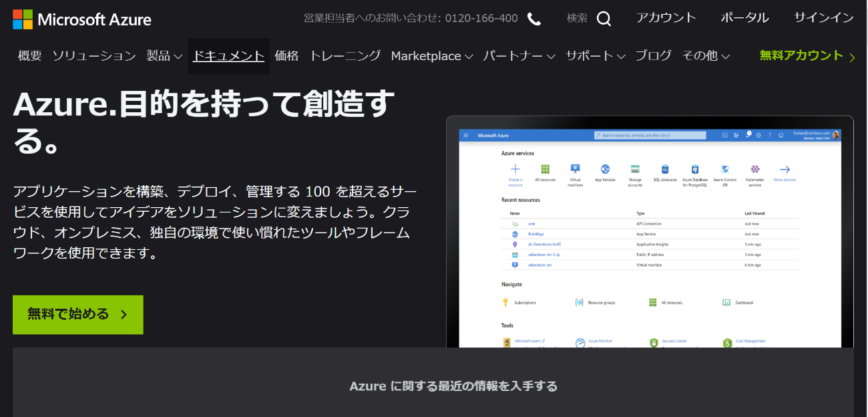Open the アカウント link
This screenshot has height=417, width=868.
point(666,18)
